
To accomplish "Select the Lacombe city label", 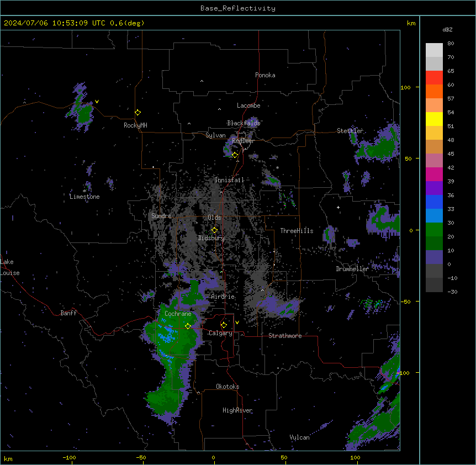I will click(248, 105).
